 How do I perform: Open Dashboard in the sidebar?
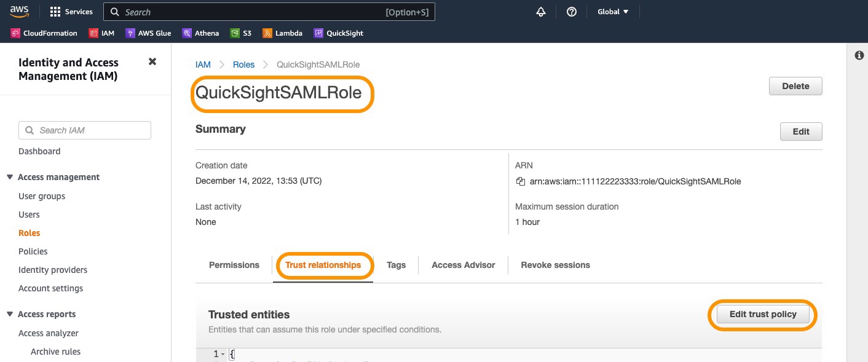pos(39,151)
